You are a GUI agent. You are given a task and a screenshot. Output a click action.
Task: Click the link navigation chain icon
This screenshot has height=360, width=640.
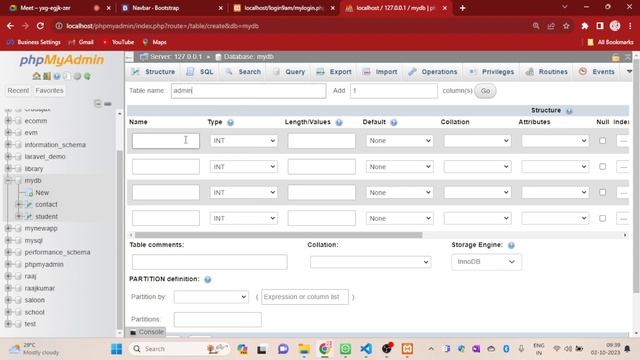tap(108, 104)
